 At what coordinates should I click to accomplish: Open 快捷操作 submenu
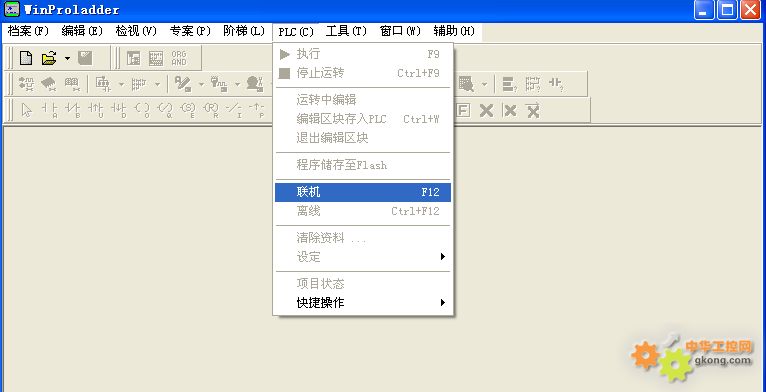pyautogui.click(x=362, y=303)
